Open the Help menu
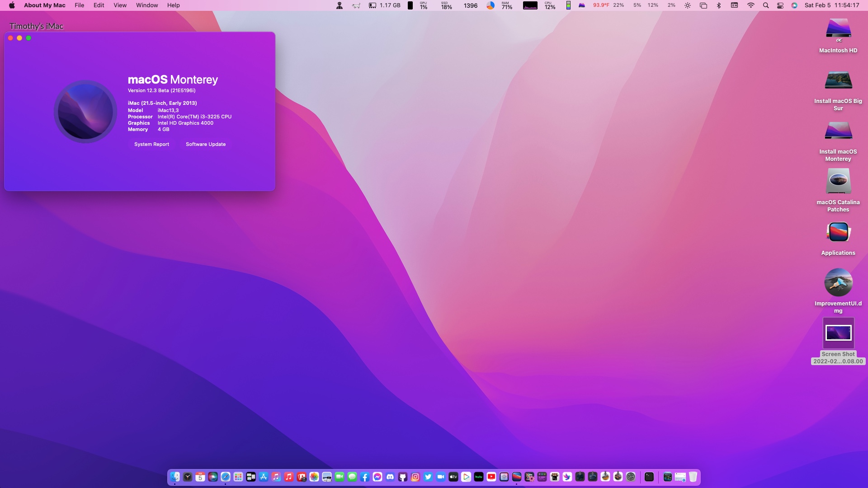Image resolution: width=868 pixels, height=488 pixels. click(173, 5)
